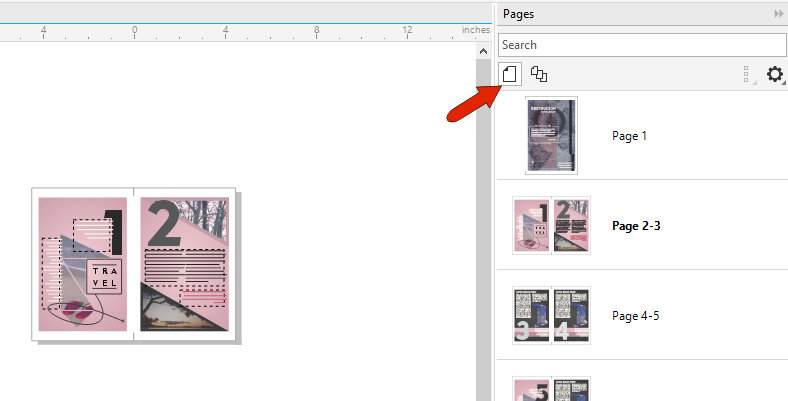Select the Page 2-3 spread thumbnail
This screenshot has width=788, height=401.
pos(551,226)
